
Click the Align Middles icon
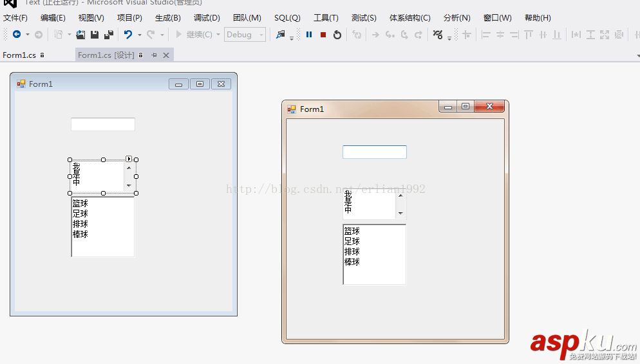(x=543, y=35)
